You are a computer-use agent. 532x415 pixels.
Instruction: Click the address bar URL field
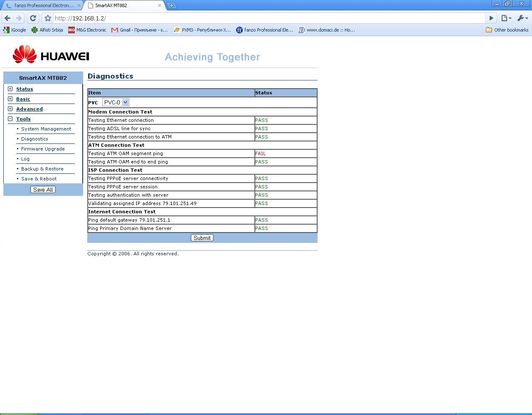[266, 18]
